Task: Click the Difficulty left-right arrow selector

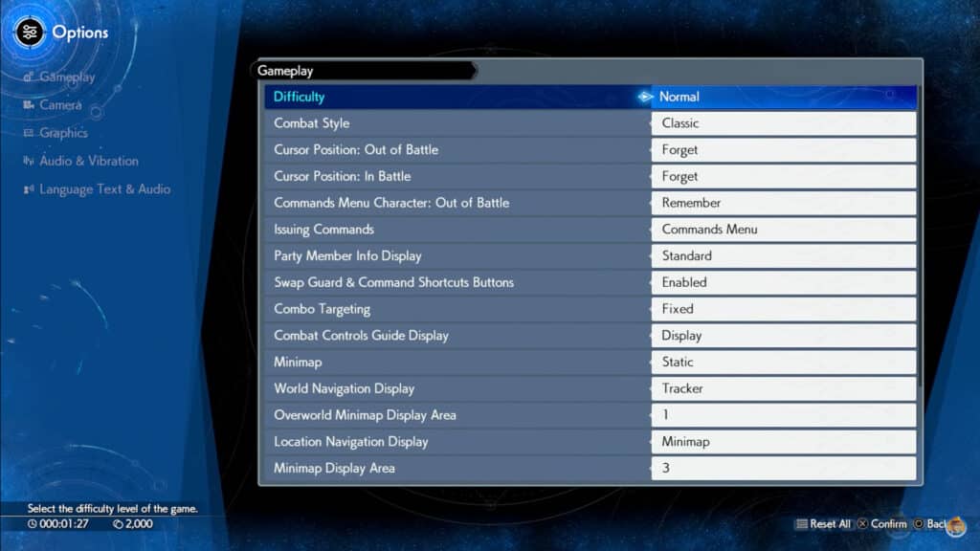Action: pos(644,97)
